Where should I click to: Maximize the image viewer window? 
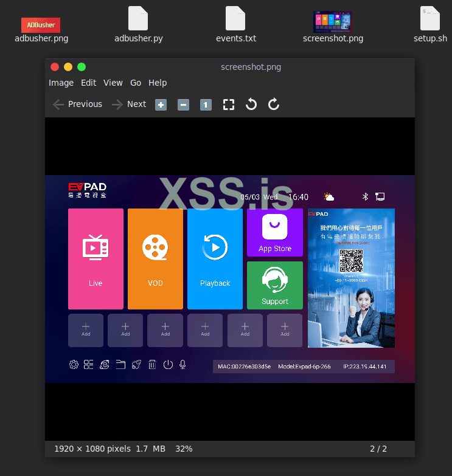[82, 67]
